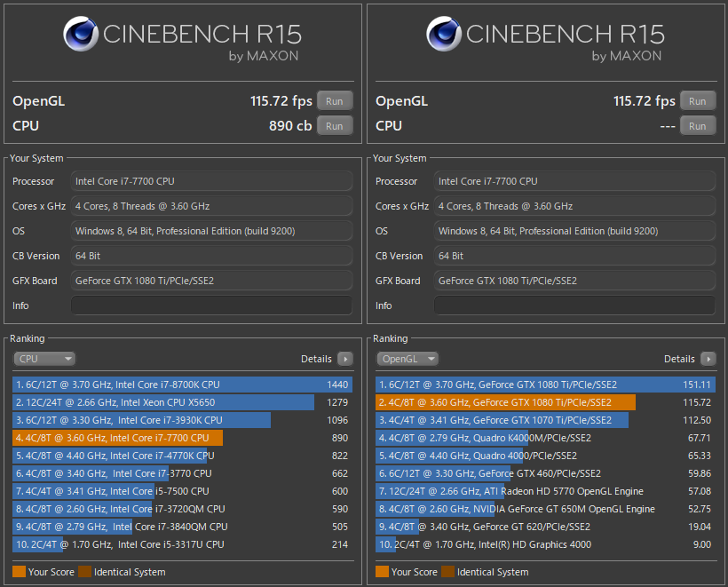Expand Details arrow in left ranking
Viewport: 728px width, 587px height.
click(345, 359)
